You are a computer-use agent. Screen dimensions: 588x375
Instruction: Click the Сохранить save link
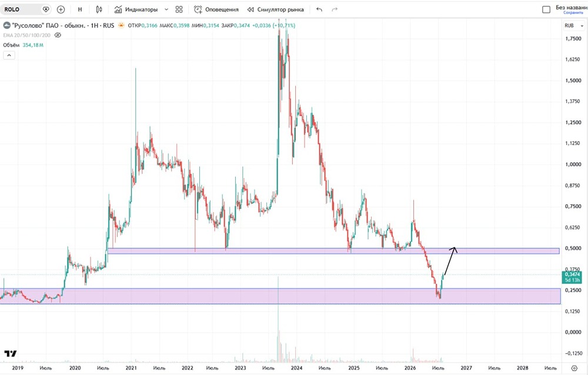point(573,13)
